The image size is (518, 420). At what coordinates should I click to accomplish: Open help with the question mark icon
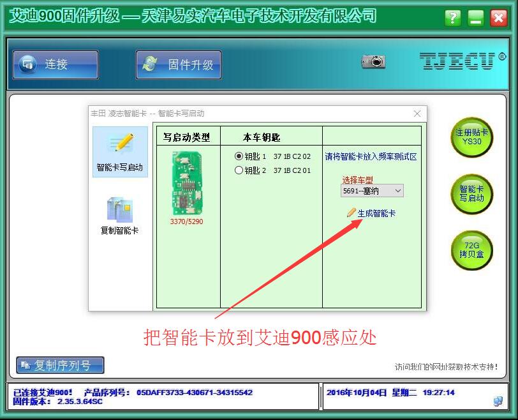tap(452, 17)
